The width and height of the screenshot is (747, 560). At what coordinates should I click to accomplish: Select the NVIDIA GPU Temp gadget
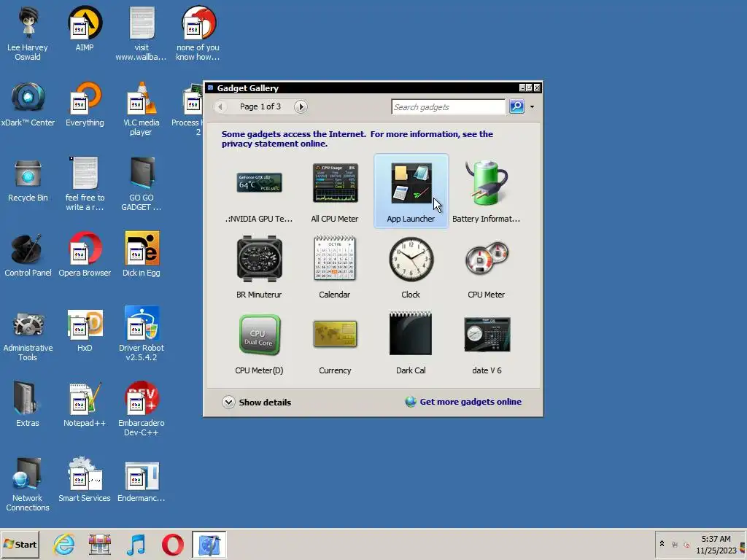point(259,191)
